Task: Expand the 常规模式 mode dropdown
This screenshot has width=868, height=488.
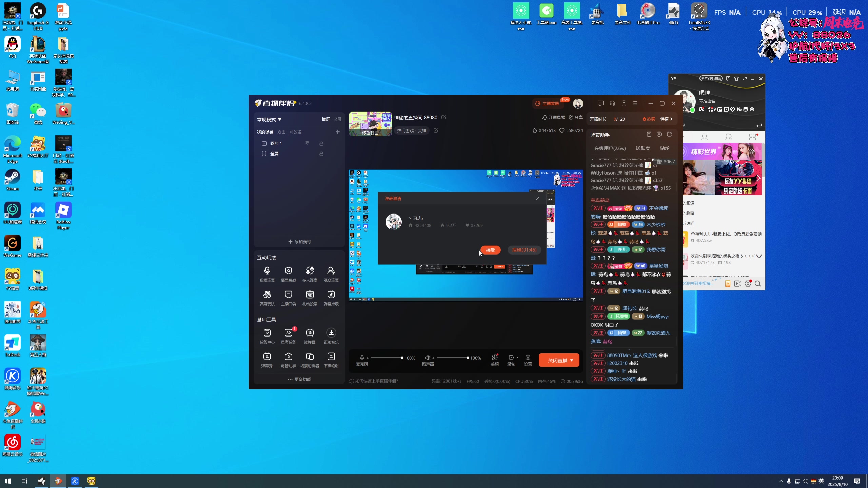Action: tap(269, 120)
